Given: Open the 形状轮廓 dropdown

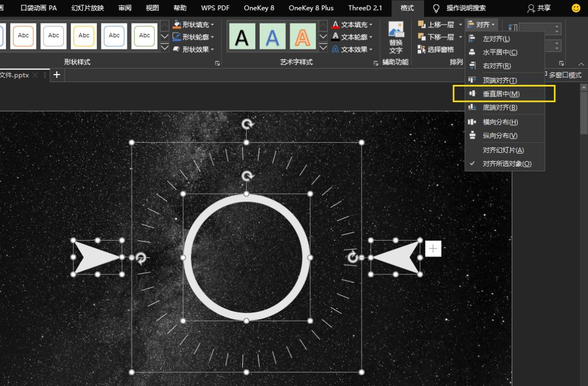Looking at the screenshot, I should coord(193,37).
